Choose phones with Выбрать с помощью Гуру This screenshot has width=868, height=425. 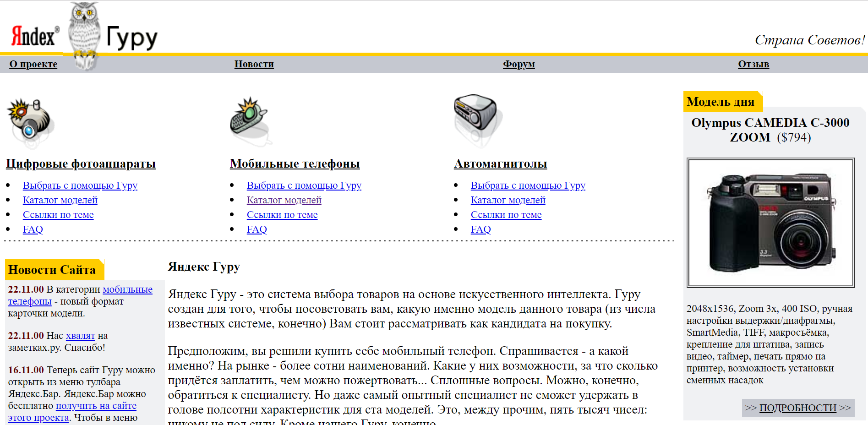coord(304,185)
